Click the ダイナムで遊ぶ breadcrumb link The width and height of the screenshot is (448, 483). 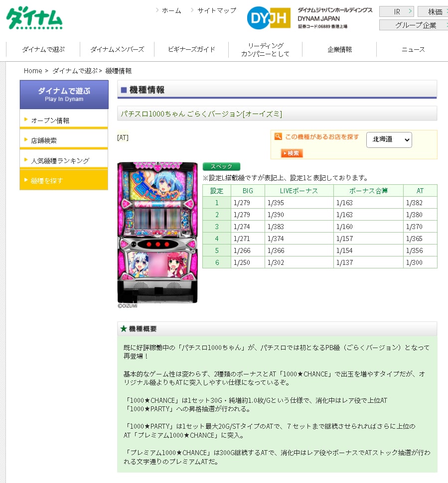click(75, 71)
